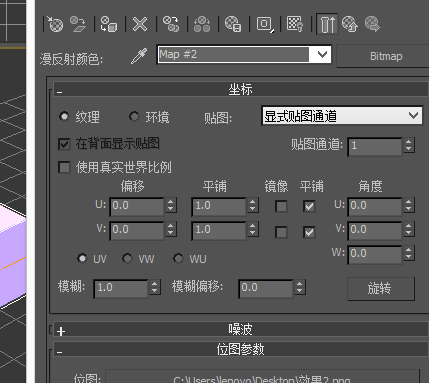This screenshot has width=429, height=383.
Task: Click the 贴图通道 value field
Action: pos(375,146)
